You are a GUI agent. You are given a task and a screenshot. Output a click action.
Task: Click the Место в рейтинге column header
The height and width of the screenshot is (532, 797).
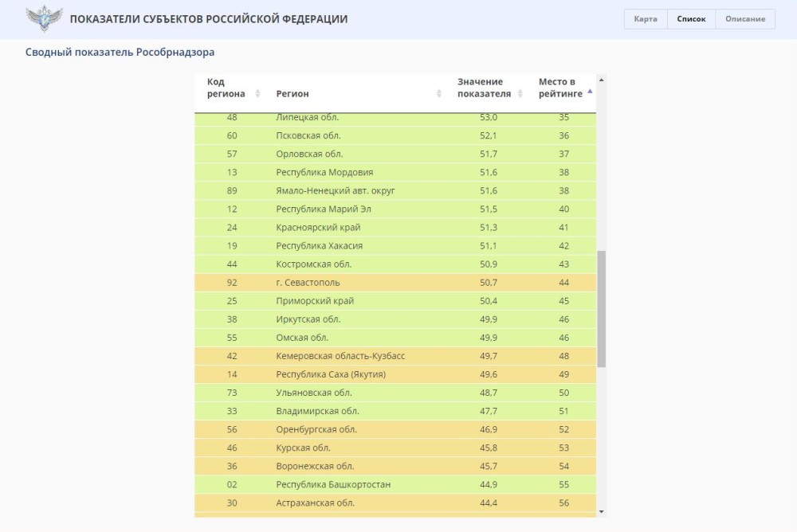tap(560, 88)
